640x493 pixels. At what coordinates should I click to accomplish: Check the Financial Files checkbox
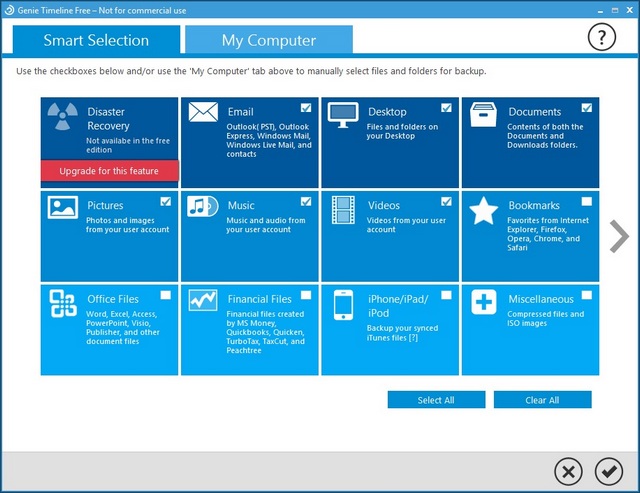click(306, 295)
